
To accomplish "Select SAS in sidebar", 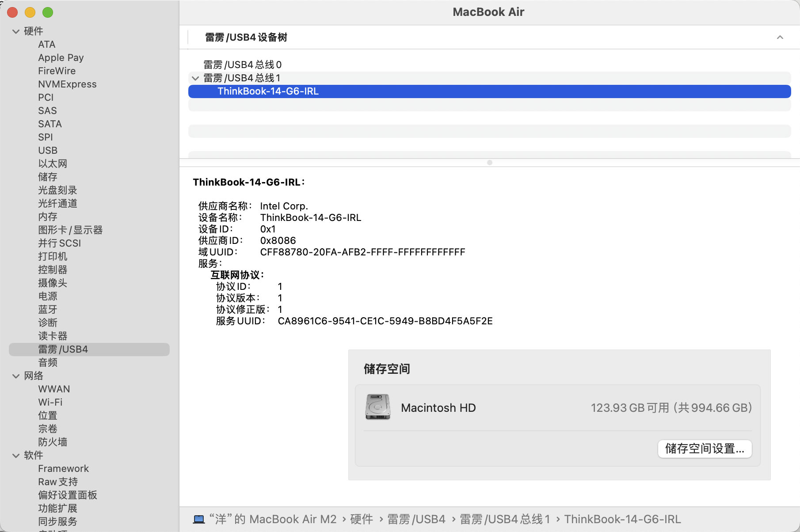I will 47,111.
